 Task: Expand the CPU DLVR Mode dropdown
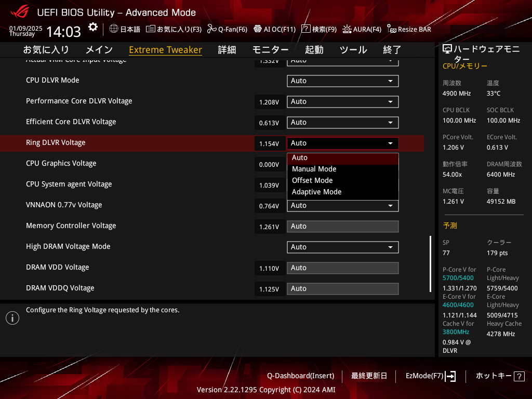(x=342, y=81)
